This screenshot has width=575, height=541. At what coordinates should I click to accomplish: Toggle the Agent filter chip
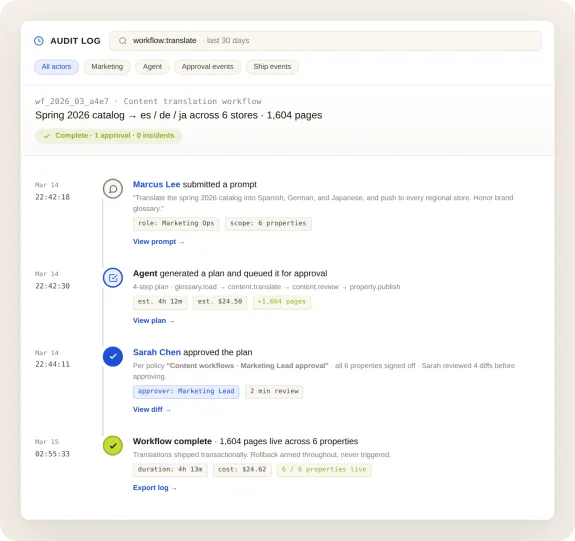[152, 67]
